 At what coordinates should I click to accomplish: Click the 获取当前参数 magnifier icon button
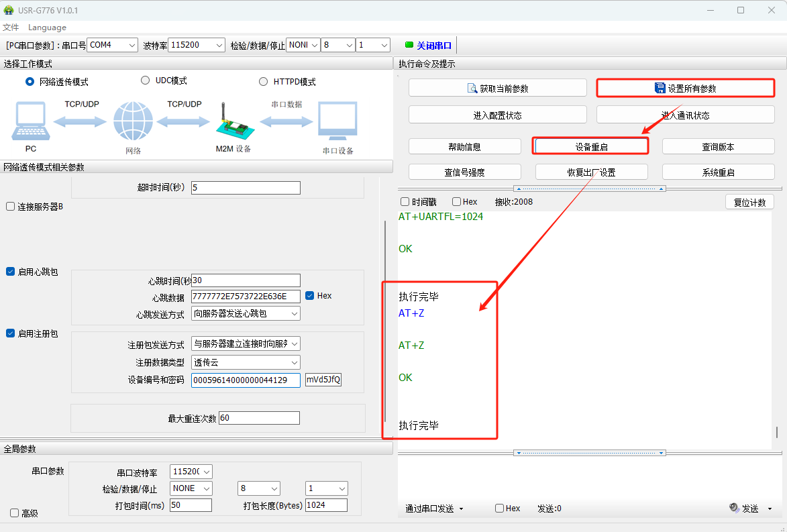pyautogui.click(x=472, y=89)
